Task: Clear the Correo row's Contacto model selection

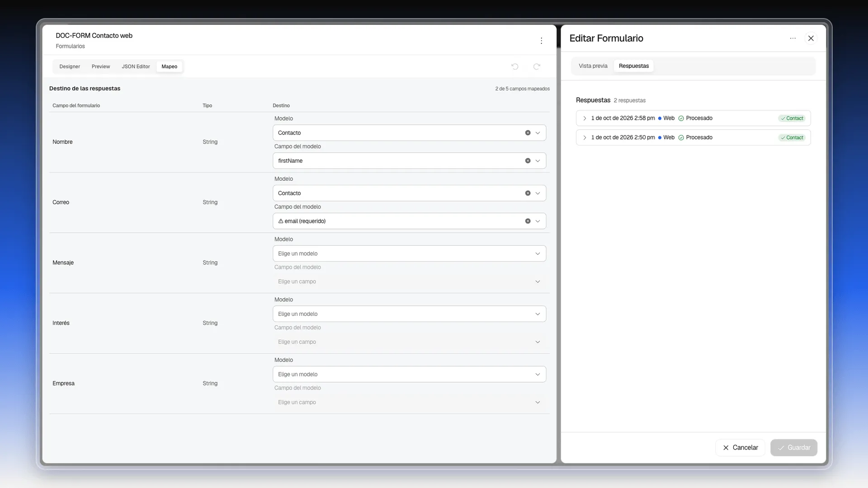Action: (528, 193)
